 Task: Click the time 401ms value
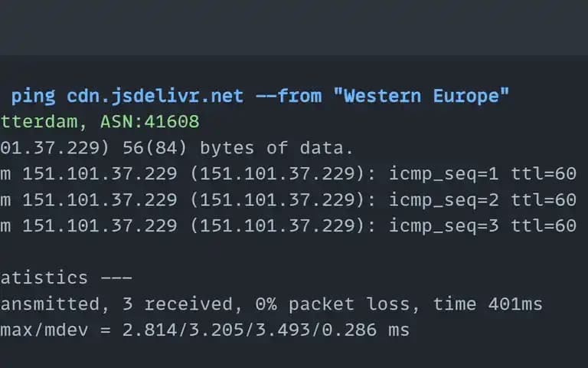pos(488,304)
